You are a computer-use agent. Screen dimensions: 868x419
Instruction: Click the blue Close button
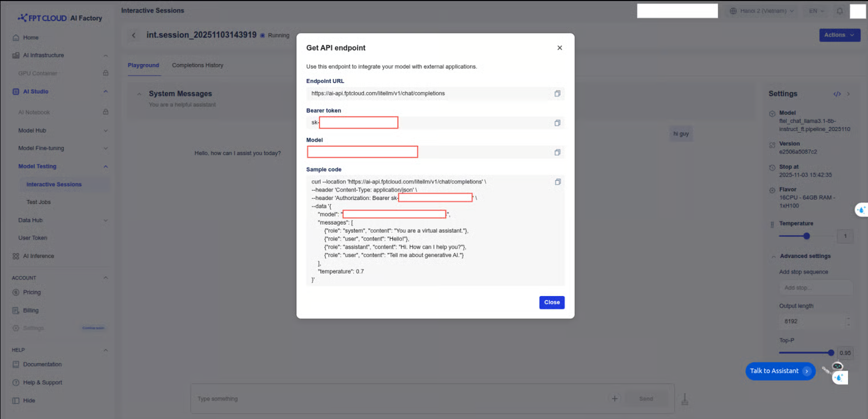pos(552,302)
